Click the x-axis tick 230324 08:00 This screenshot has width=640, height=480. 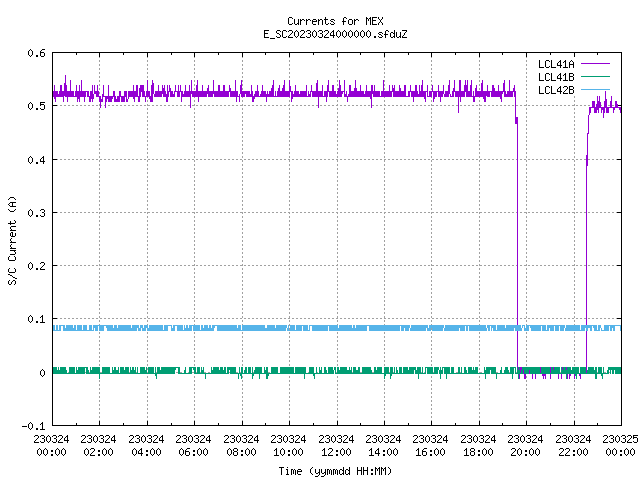coord(241,446)
